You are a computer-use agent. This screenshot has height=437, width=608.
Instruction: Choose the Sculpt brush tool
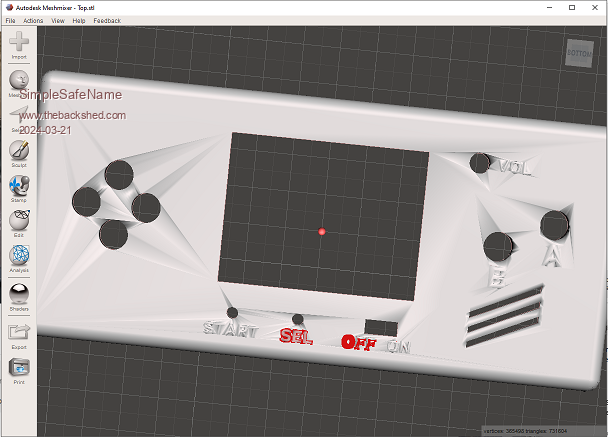click(19, 150)
